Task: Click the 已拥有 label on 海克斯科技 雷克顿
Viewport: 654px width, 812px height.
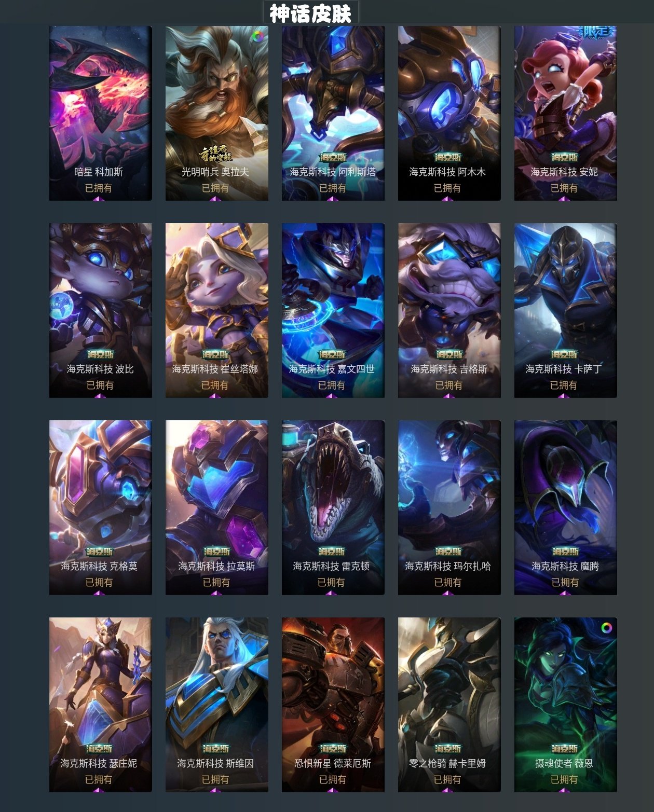Action: (x=331, y=582)
